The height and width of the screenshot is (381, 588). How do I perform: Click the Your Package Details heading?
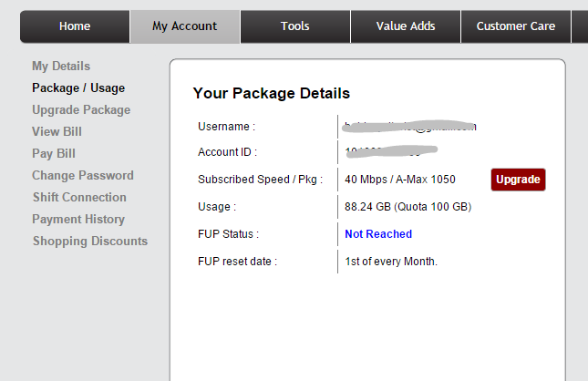pyautogui.click(x=272, y=93)
